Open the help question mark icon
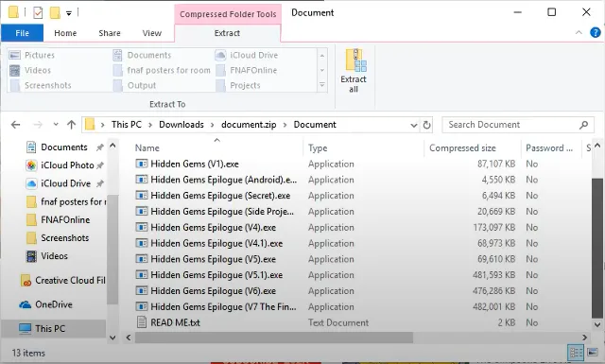This screenshot has width=605, height=364. point(595,33)
